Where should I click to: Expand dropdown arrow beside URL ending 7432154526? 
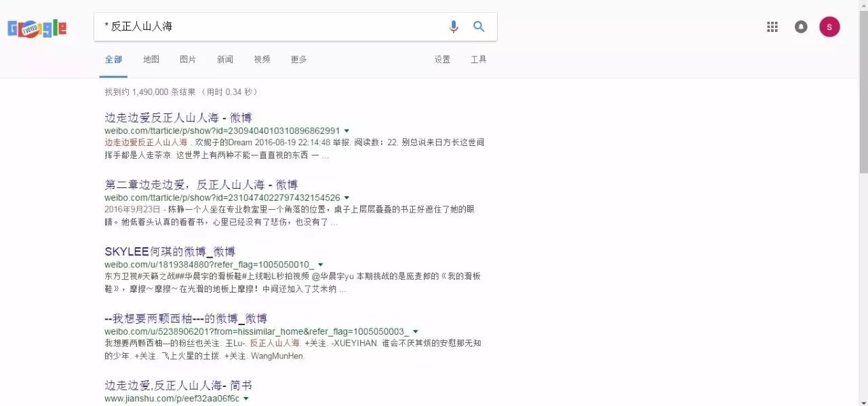pyautogui.click(x=347, y=198)
